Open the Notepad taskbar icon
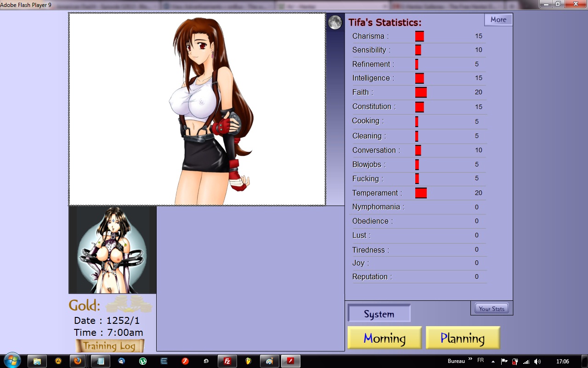Viewport: 588px width, 368px height. (101, 361)
